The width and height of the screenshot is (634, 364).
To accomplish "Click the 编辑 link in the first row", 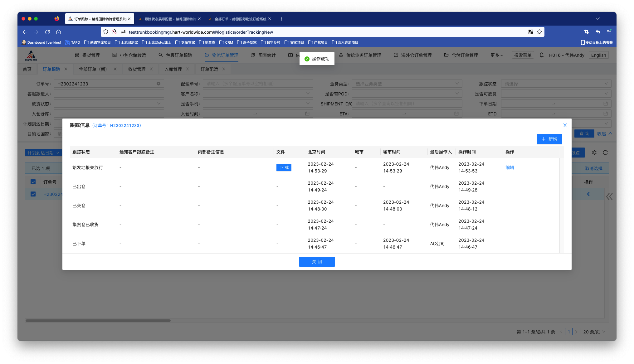I will pos(510,167).
